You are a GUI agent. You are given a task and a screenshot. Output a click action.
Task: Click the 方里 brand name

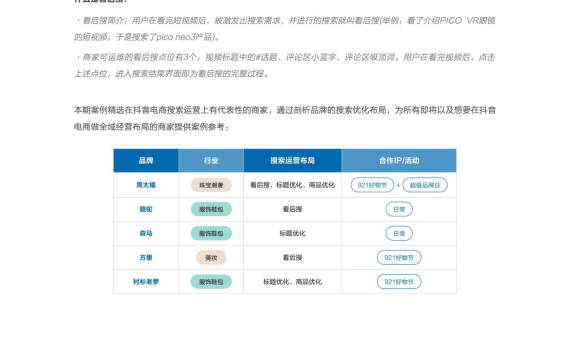pos(146,257)
